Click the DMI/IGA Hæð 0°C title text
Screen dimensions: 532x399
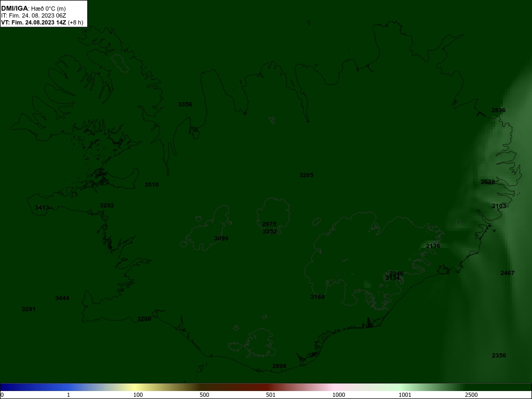[x=33, y=8]
